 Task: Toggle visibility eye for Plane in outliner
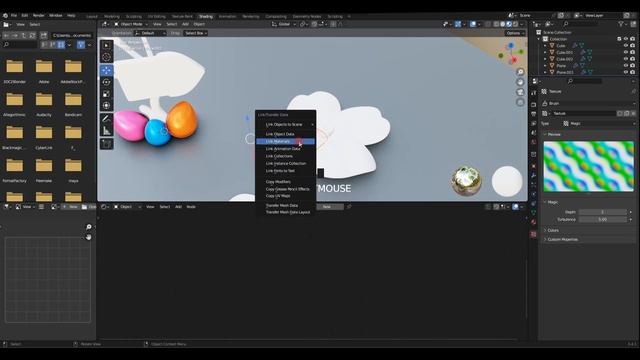(x=626, y=65)
